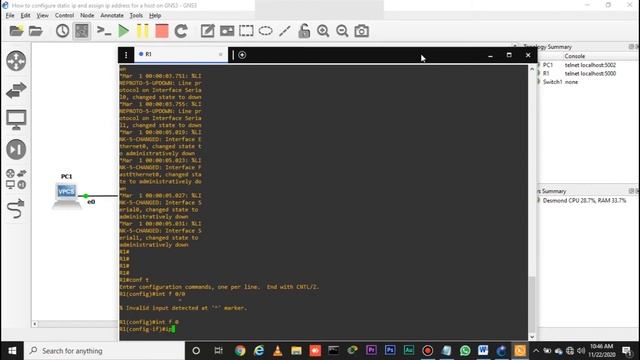
Task: Zoom in on the topology canvas
Action: 323,31
